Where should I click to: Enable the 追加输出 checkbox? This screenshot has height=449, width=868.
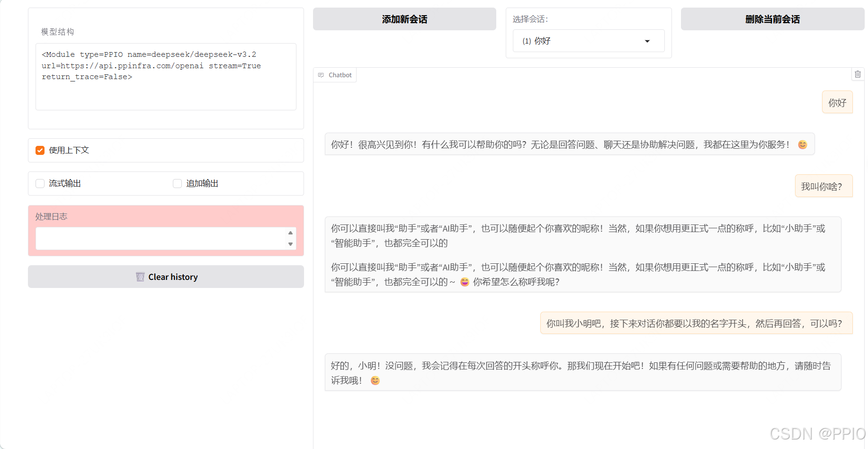click(x=177, y=183)
